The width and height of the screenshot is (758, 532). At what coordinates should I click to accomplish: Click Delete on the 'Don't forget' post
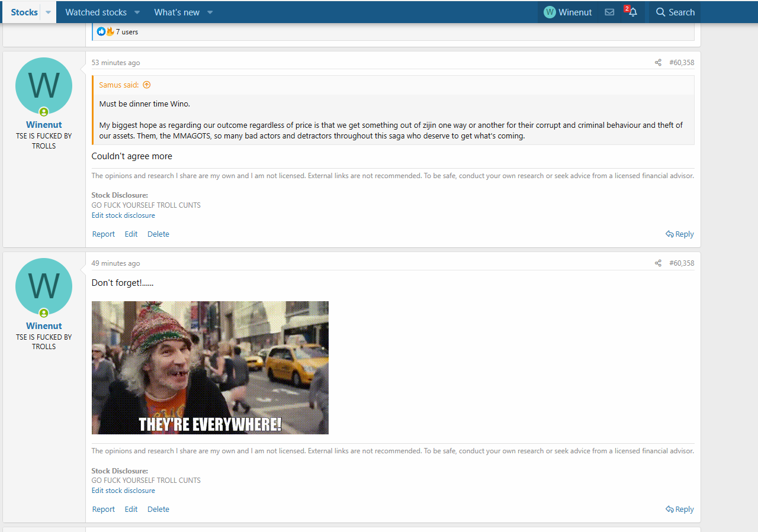pos(158,510)
